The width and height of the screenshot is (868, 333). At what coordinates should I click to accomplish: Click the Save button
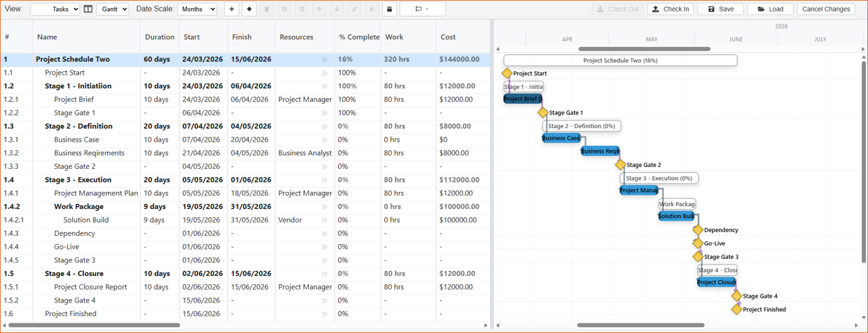point(720,9)
